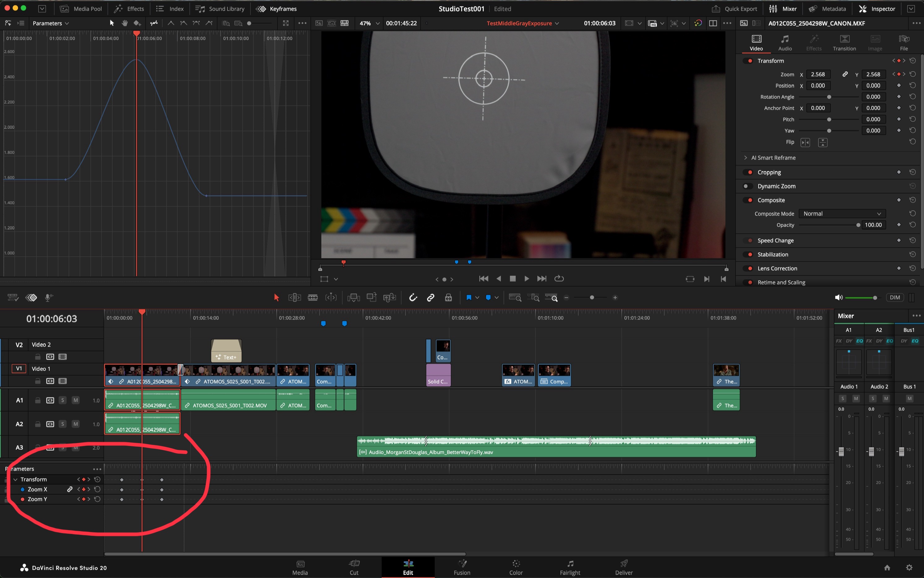Click the Play button in viewer
The width and height of the screenshot is (924, 578).
pyautogui.click(x=527, y=279)
